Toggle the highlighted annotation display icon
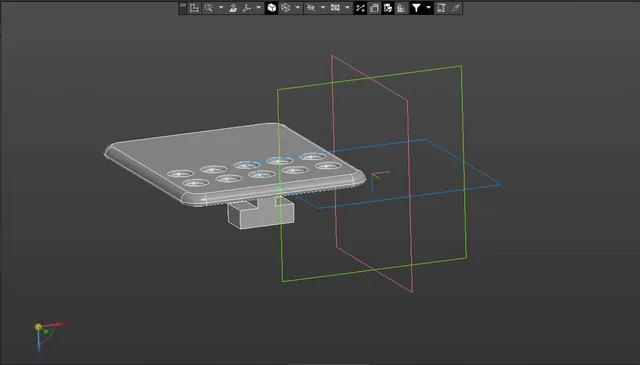 click(388, 8)
